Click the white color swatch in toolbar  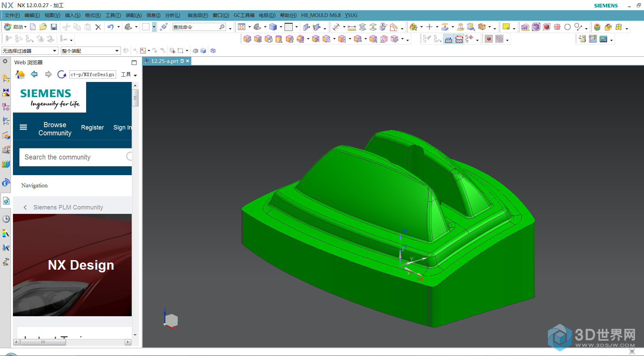pos(146,27)
